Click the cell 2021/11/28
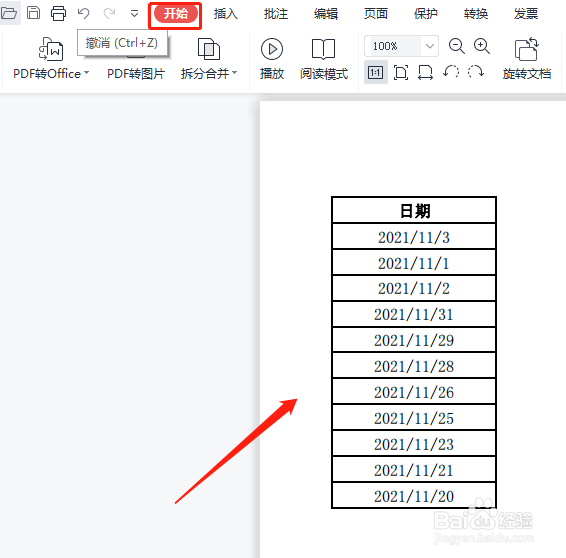 414,366
